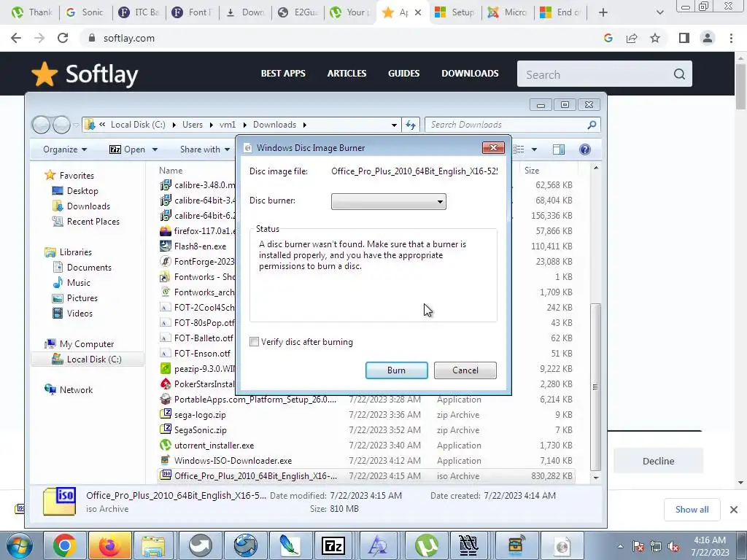Click the Explorer help icon
747x560 pixels.
click(x=585, y=149)
